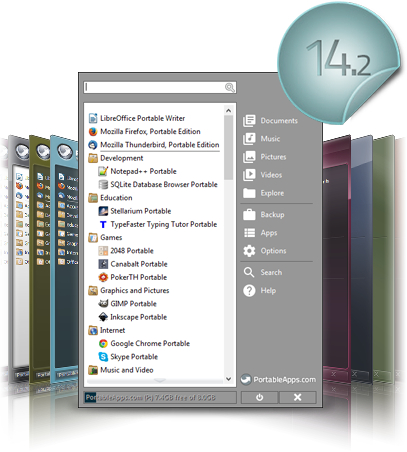The height and width of the screenshot is (452, 407).
Task: Click the Pictures icon in sidebar
Action: pos(249,157)
